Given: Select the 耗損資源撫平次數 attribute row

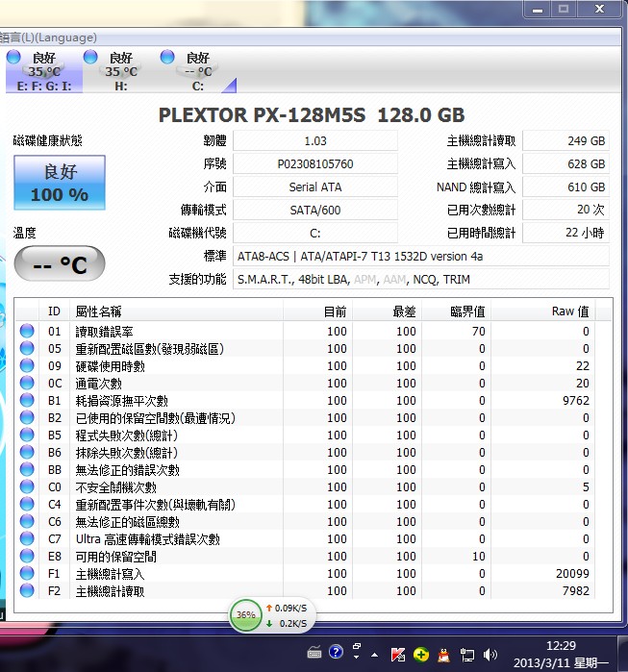Looking at the screenshot, I should pos(306,401).
